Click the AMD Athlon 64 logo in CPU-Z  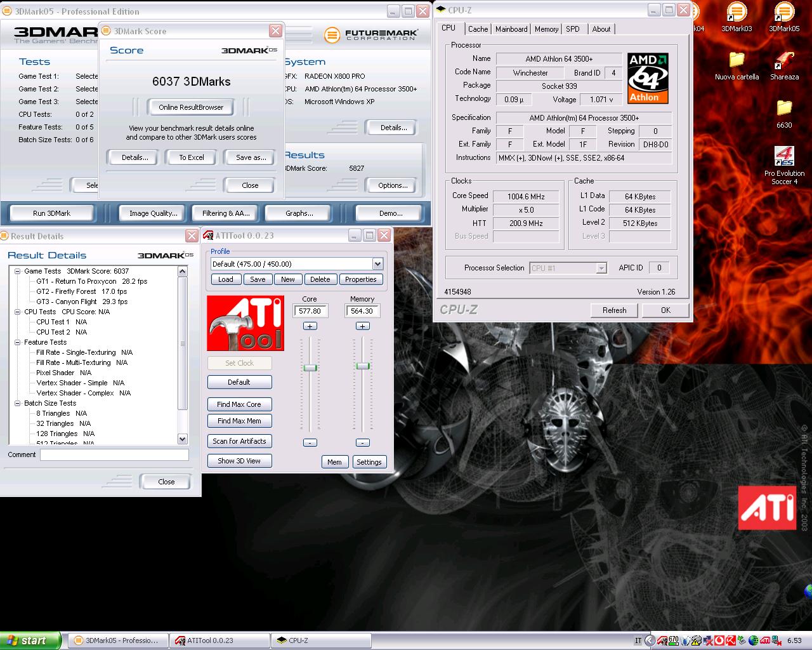648,78
